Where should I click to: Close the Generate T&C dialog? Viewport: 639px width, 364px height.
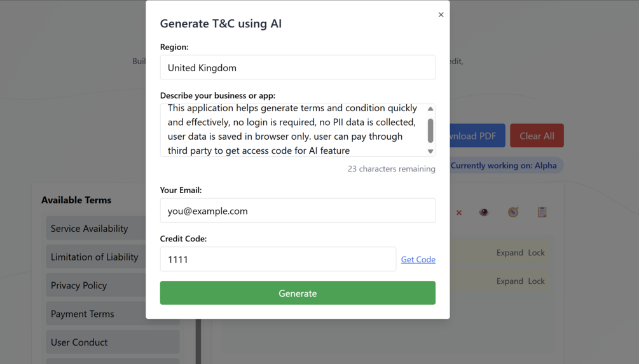(x=441, y=15)
